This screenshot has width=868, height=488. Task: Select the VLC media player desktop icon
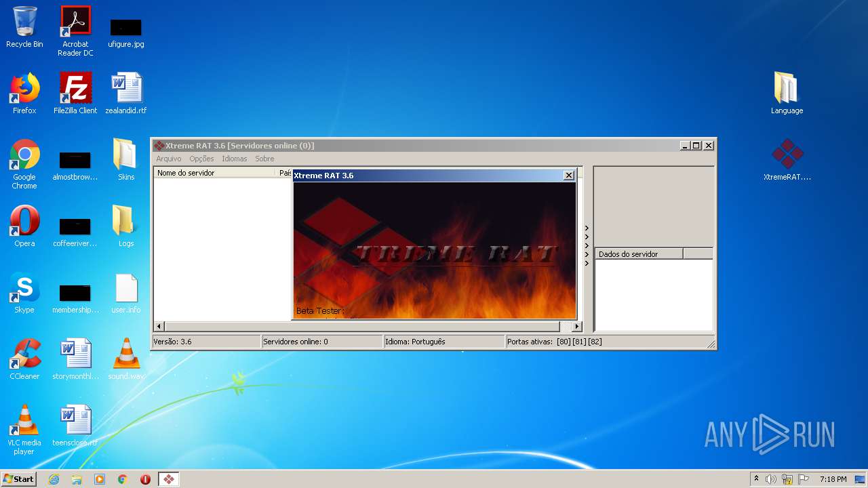point(24,430)
